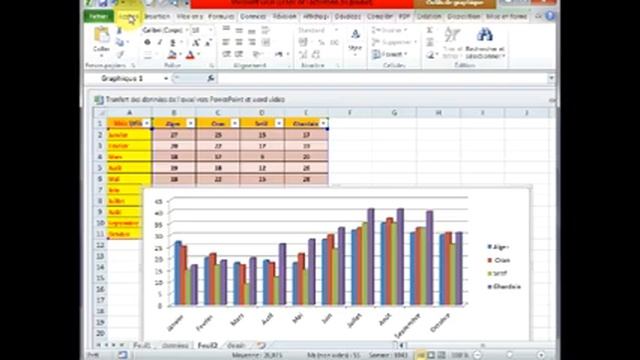The image size is (640, 360).
Task: Open the Name Box dropdown arrow
Action: [x=166, y=78]
